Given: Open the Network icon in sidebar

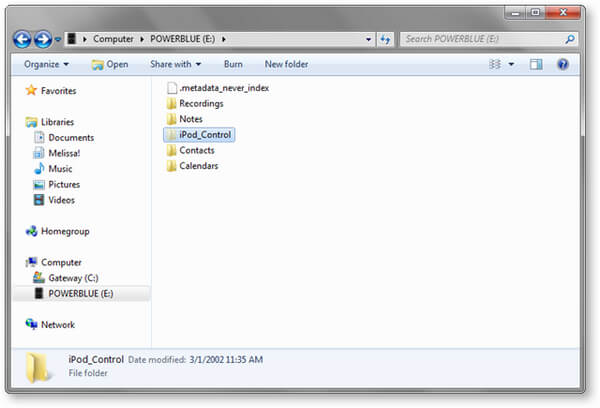Looking at the screenshot, I should coord(32,325).
